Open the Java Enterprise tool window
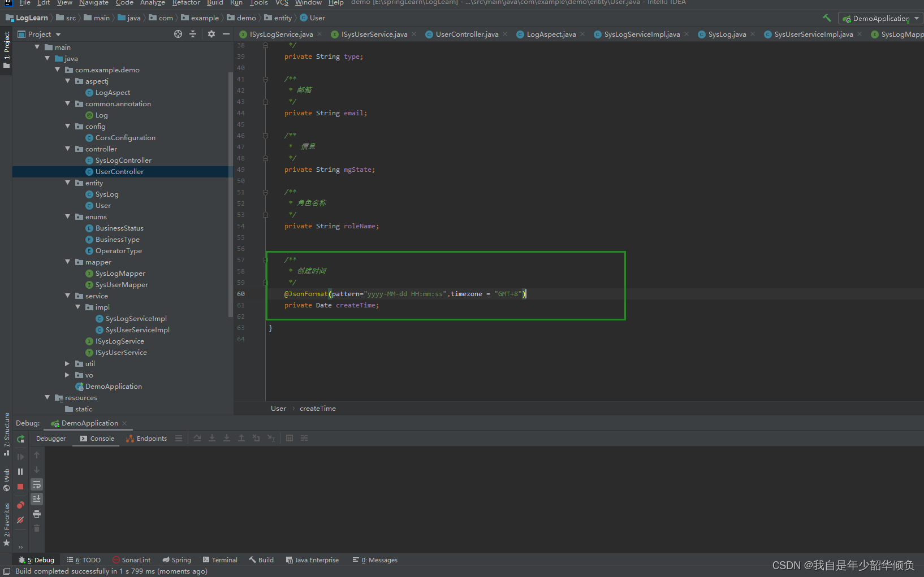 tap(312, 560)
